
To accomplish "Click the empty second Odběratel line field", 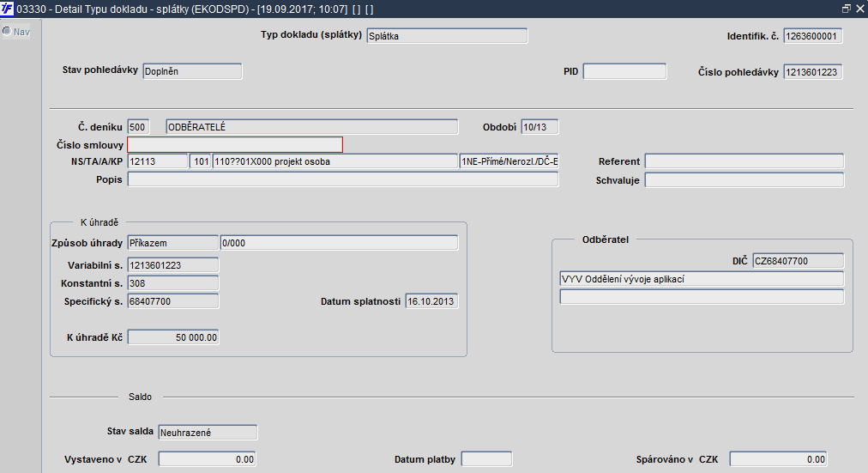I will tap(702, 297).
